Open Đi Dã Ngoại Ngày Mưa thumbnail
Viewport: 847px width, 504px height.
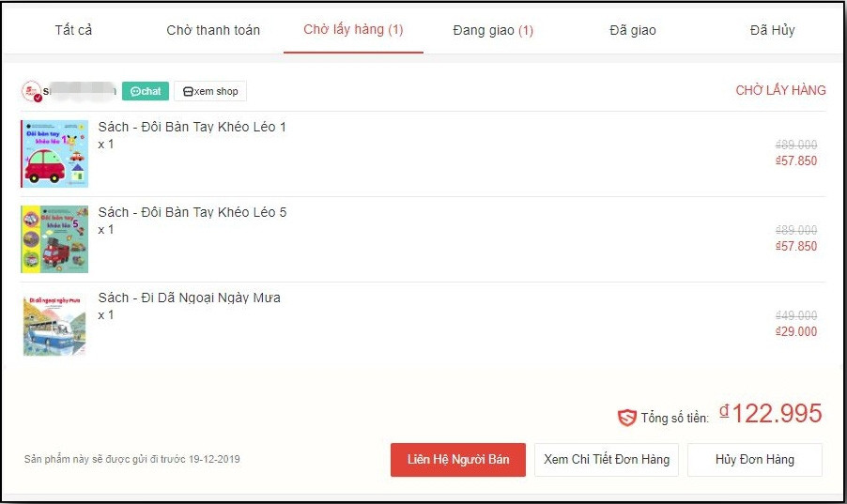point(54,325)
